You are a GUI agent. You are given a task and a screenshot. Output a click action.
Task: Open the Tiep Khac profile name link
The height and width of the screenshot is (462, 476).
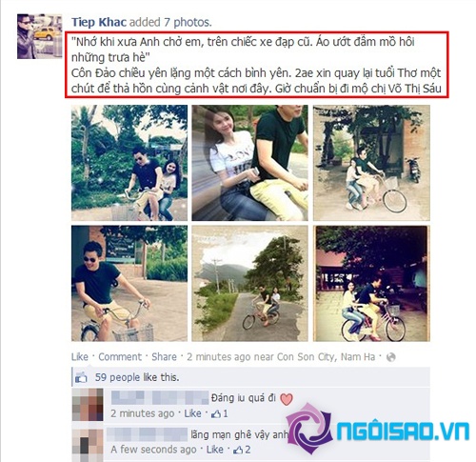click(x=99, y=22)
